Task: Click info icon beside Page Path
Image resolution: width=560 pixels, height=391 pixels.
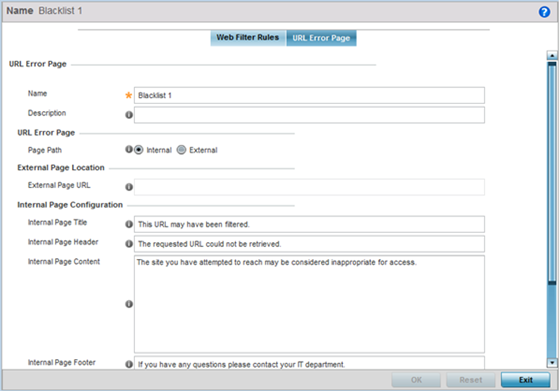Action: click(129, 150)
